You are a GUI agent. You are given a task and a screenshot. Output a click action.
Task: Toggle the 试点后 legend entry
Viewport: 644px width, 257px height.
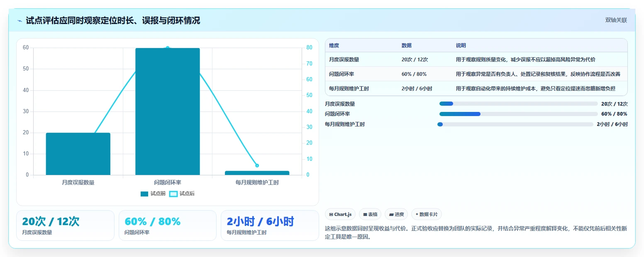tap(182, 194)
